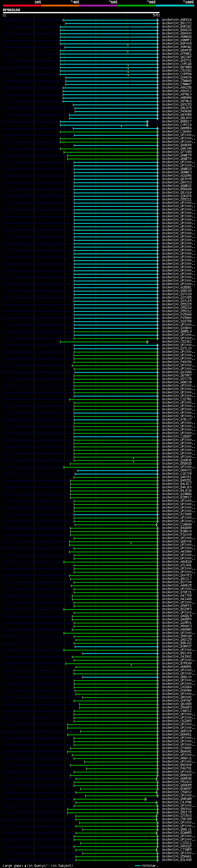The height and width of the screenshot is (868, 197).
Task: Select the UniRef100_Q3TLE5 label
Action: 176,301
